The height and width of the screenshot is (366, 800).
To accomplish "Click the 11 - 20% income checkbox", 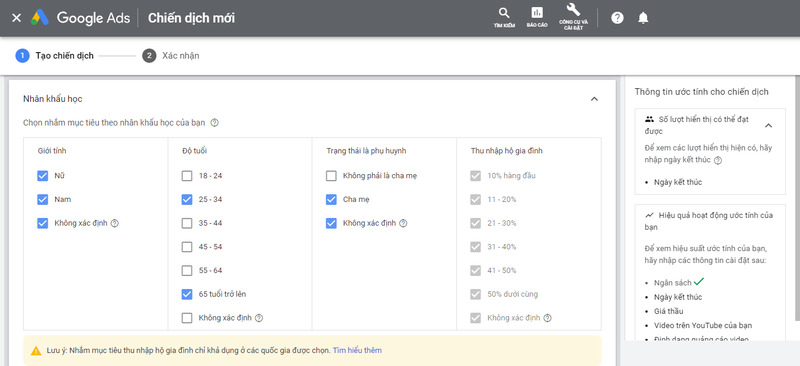I will pyautogui.click(x=476, y=200).
